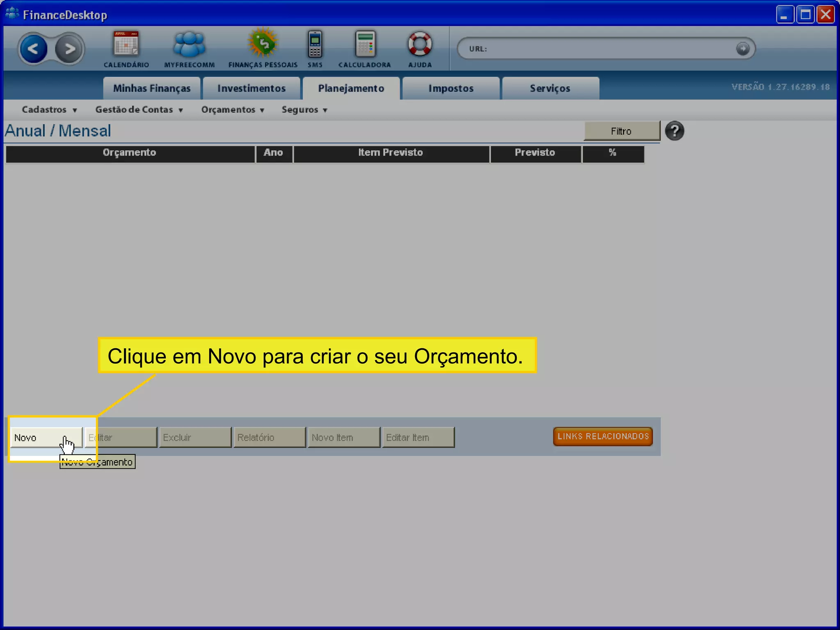Expand the Gestão de Contas menu

point(139,110)
